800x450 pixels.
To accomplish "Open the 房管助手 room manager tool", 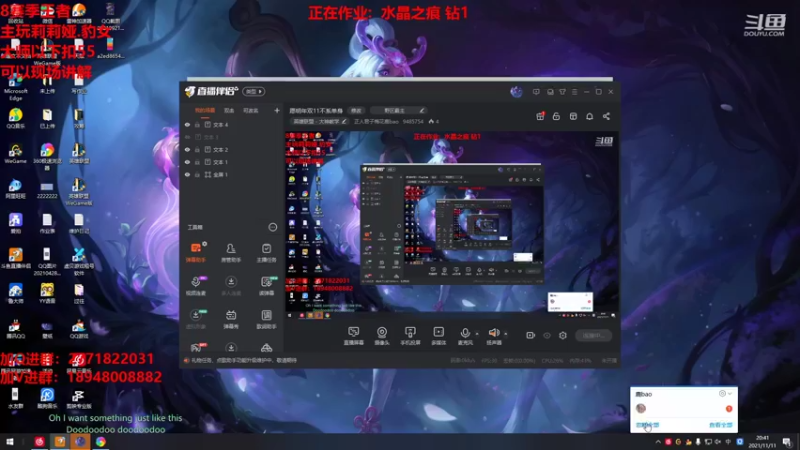I will point(231,252).
